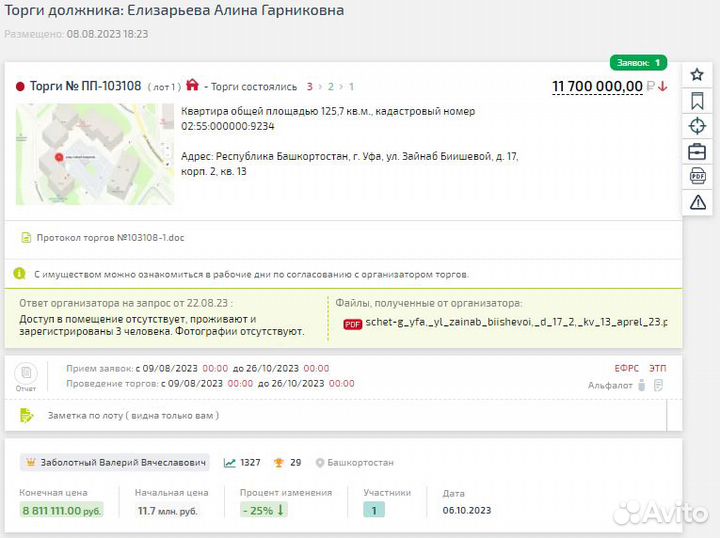Report a problem via warning triangle icon
This screenshot has height=538, width=720.
point(698,202)
